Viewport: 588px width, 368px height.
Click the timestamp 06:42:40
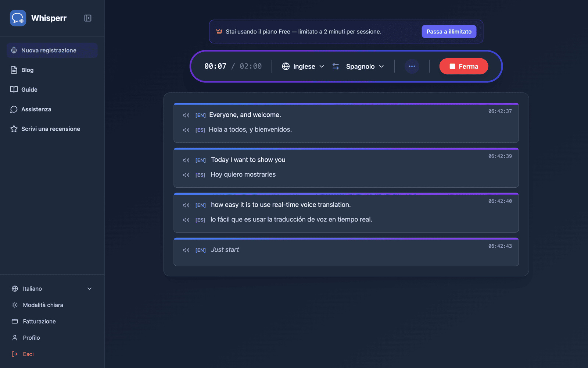pyautogui.click(x=500, y=201)
